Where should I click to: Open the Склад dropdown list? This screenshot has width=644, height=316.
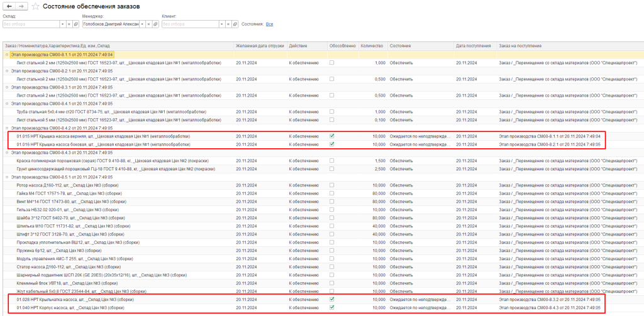coord(63,25)
